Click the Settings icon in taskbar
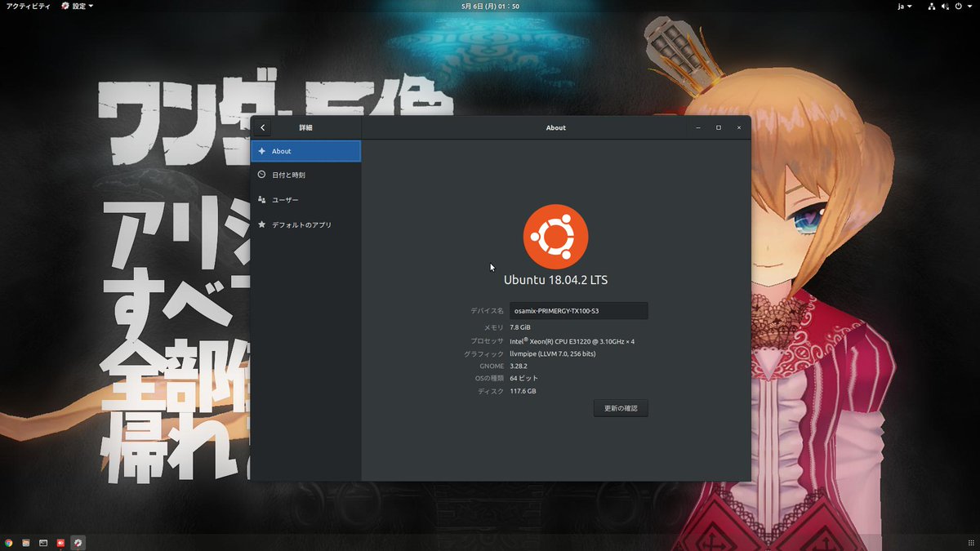Screen dimensions: 980x551 pyautogui.click(x=78, y=543)
